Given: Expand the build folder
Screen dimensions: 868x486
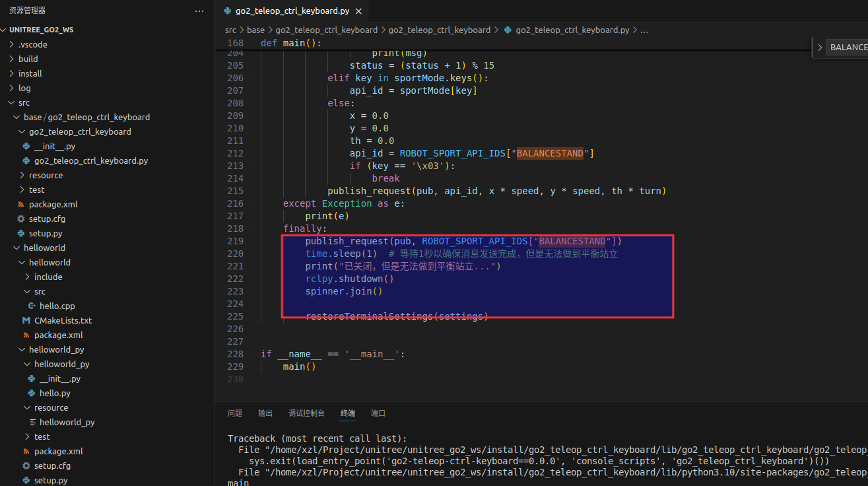Looking at the screenshot, I should (x=11, y=59).
